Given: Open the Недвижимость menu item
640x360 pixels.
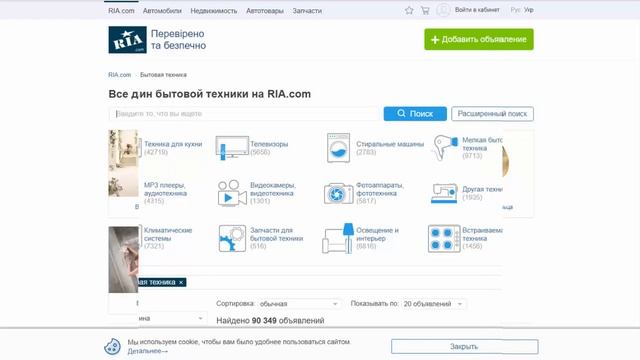Looking at the screenshot, I should [213, 11].
